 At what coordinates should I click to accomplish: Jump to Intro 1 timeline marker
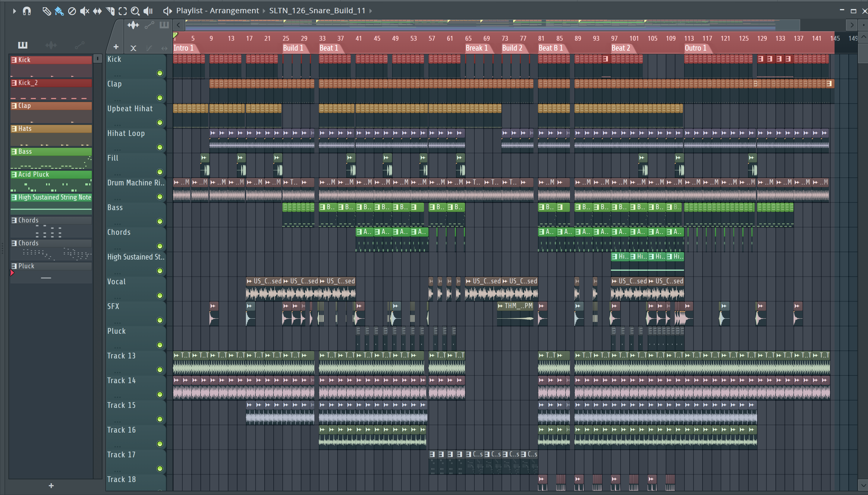tap(184, 48)
